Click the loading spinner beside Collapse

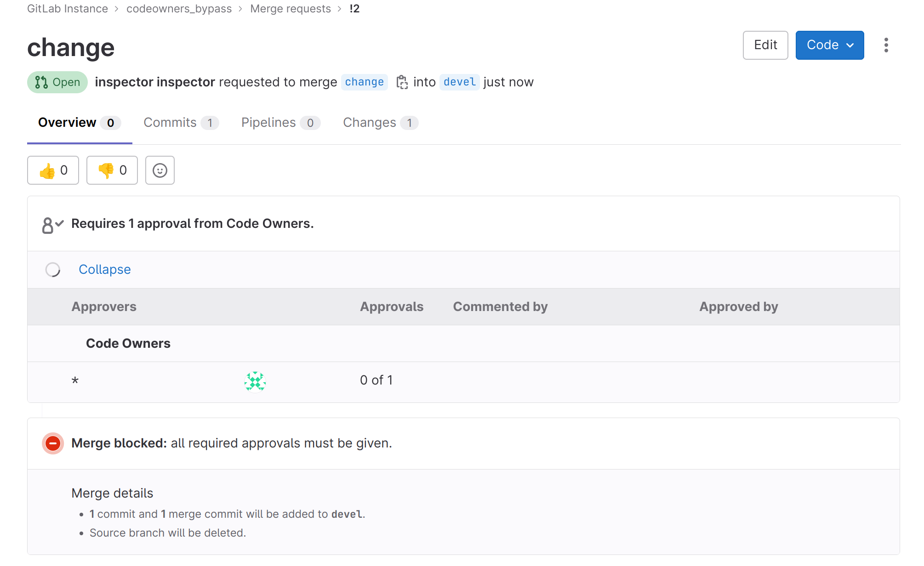(53, 270)
